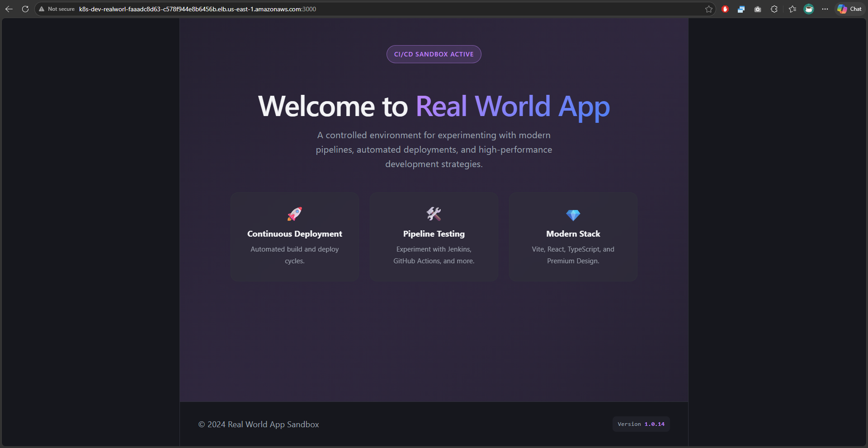Screen dimensions: 868x448
Task: Open the browser profile avatar
Action: pos(809,9)
